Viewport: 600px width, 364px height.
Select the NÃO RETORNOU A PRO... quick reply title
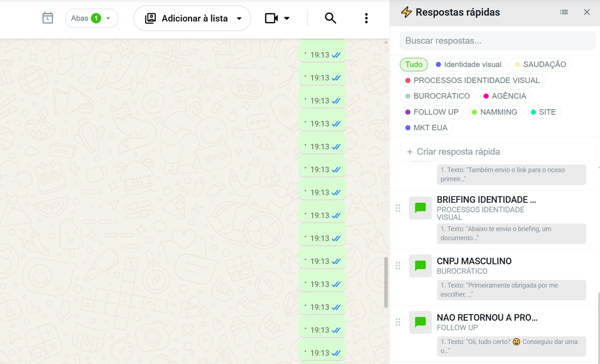487,317
